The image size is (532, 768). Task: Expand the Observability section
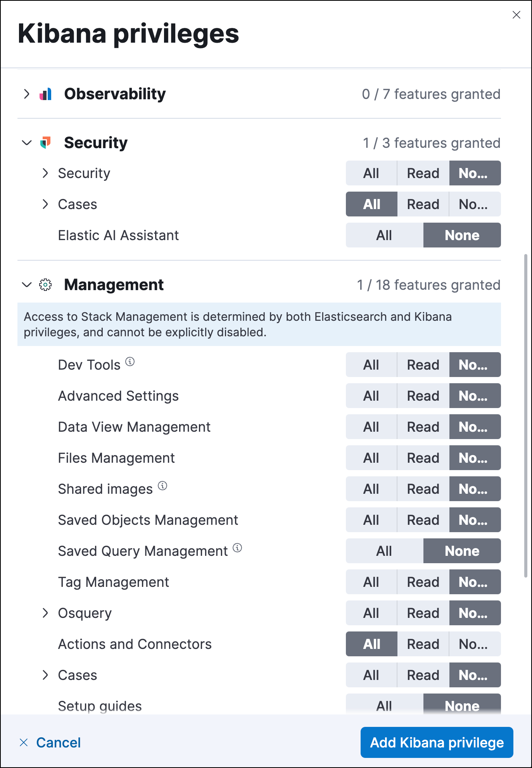coord(26,94)
